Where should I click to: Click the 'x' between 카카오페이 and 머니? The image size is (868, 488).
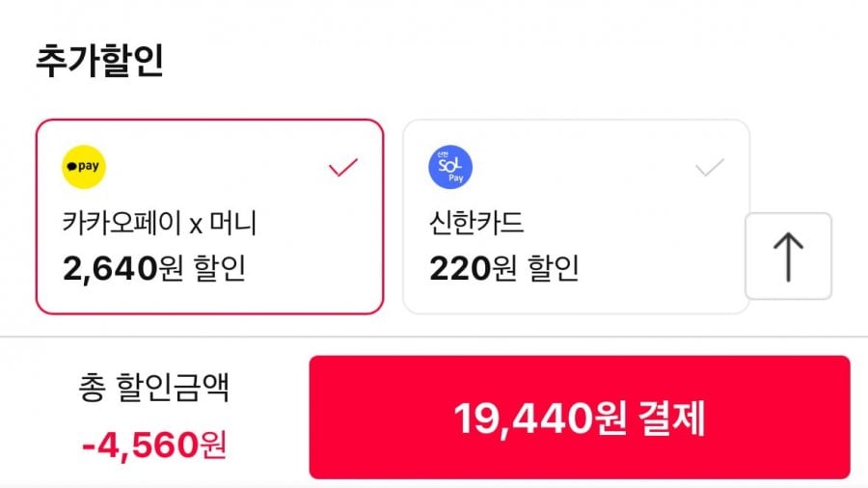[194, 225]
